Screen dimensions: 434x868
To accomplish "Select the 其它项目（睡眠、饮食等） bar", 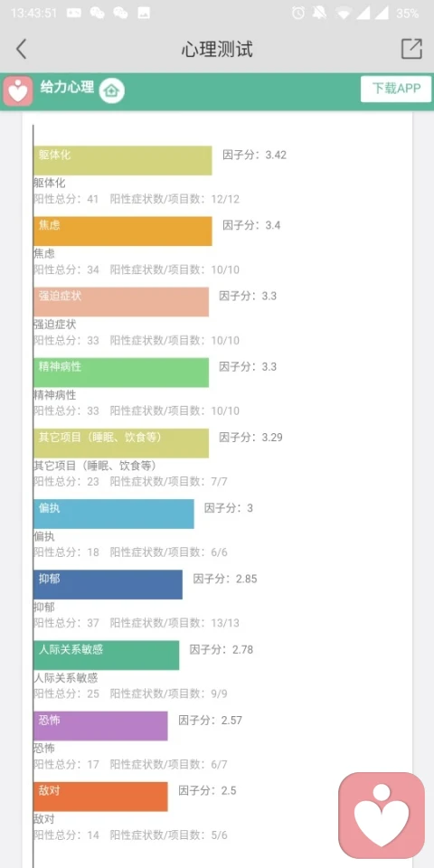I will tap(120, 443).
